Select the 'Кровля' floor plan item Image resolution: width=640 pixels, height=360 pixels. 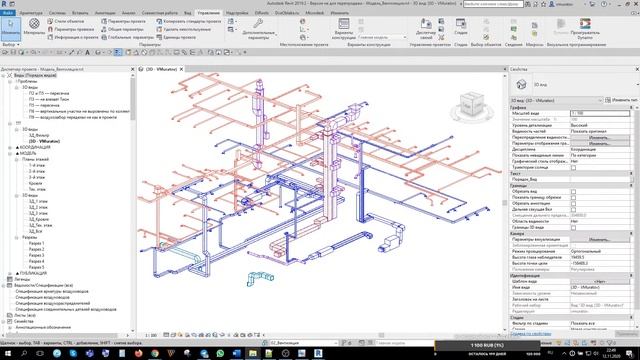tap(36, 183)
